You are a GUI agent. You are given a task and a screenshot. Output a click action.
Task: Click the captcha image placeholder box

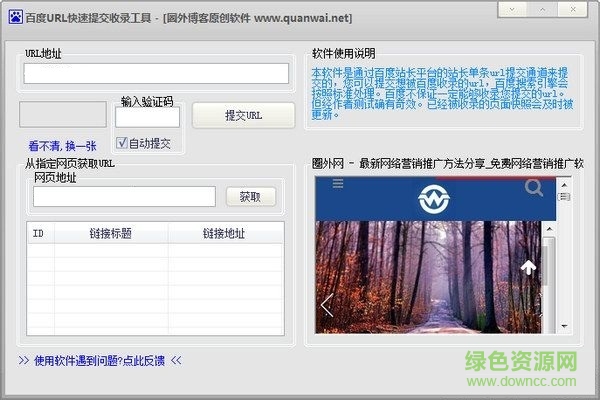63,114
